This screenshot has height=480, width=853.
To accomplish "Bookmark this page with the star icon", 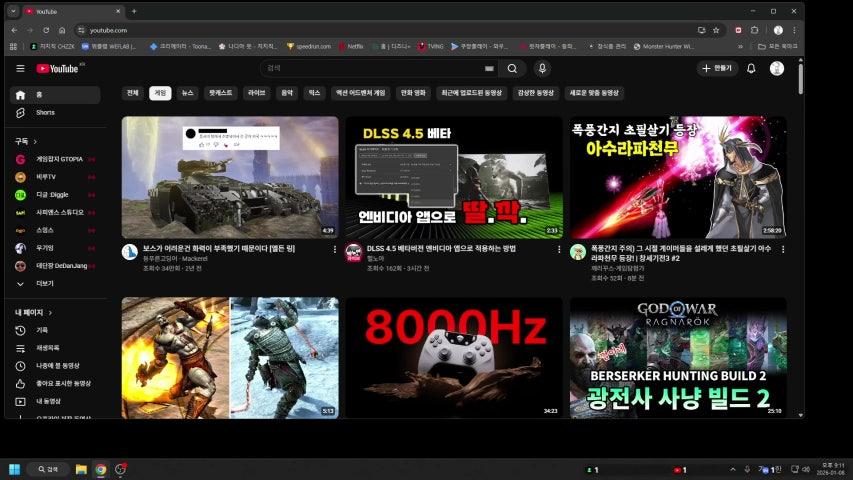I will pyautogui.click(x=716, y=30).
